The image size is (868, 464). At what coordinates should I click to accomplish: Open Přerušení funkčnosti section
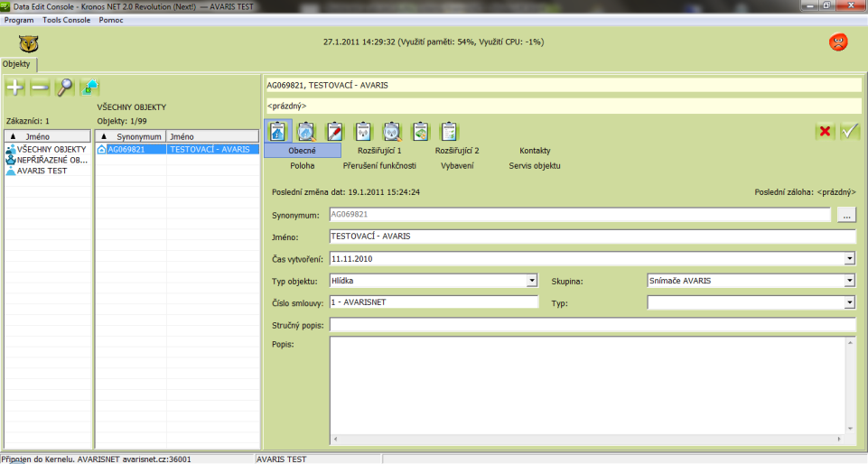379,165
